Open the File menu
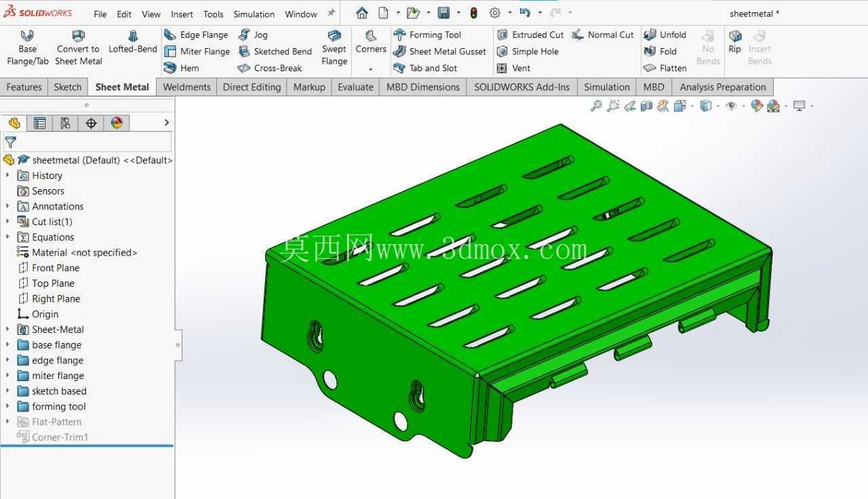Image resolution: width=868 pixels, height=499 pixels. [100, 14]
